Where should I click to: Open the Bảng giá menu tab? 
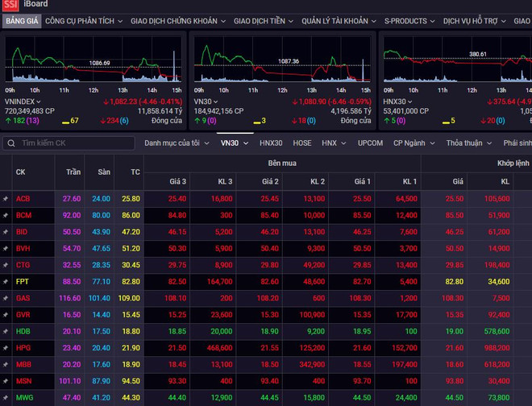[x=19, y=20]
